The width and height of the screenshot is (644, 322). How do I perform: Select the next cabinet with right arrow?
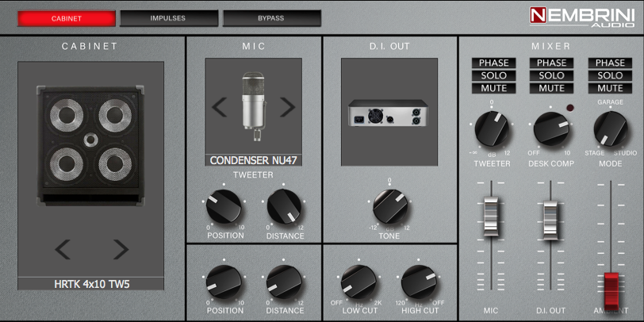click(121, 249)
